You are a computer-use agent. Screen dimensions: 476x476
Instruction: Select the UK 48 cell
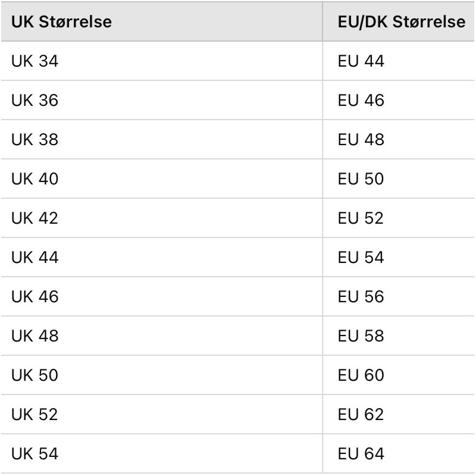(161, 336)
